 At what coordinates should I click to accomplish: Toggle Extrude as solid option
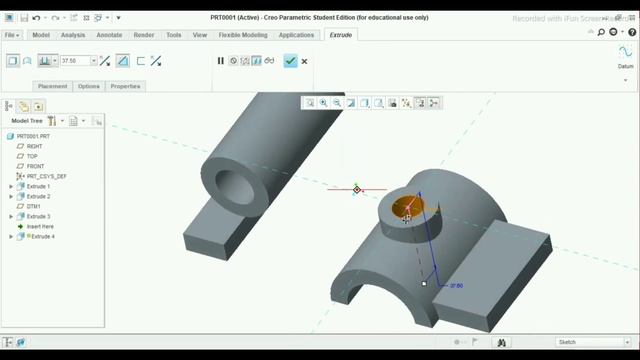pyautogui.click(x=13, y=61)
